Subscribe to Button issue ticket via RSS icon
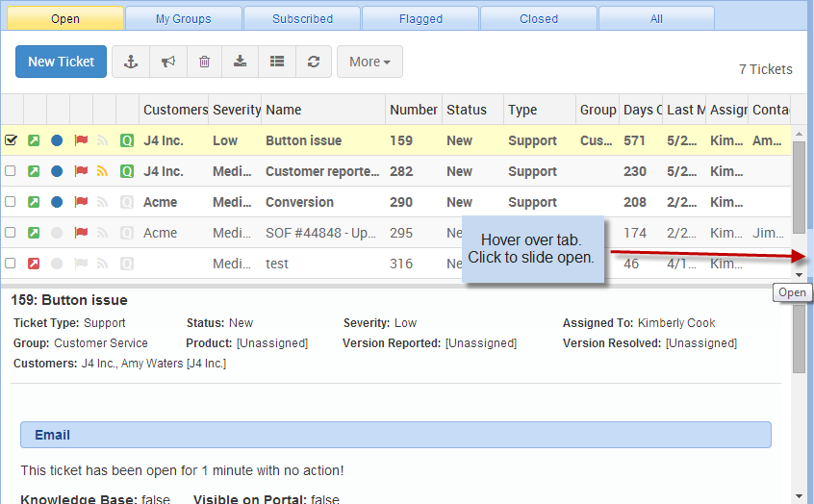Screen dimensions: 814x504 (102, 140)
